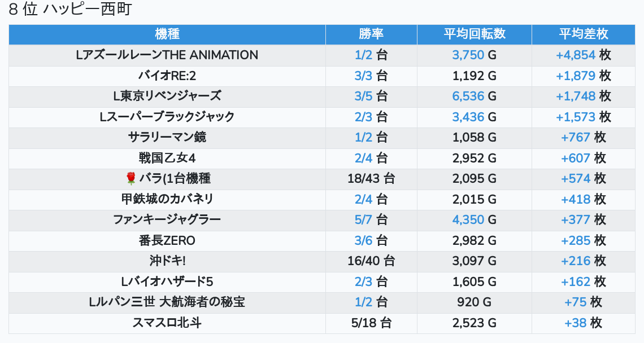Click the +4,854 average difference value
This screenshot has width=644, height=343.
576,55
